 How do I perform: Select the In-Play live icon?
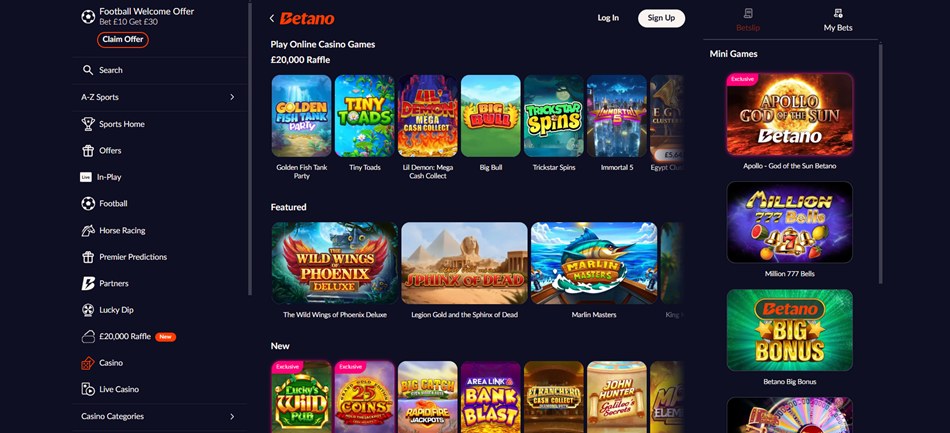(x=85, y=177)
